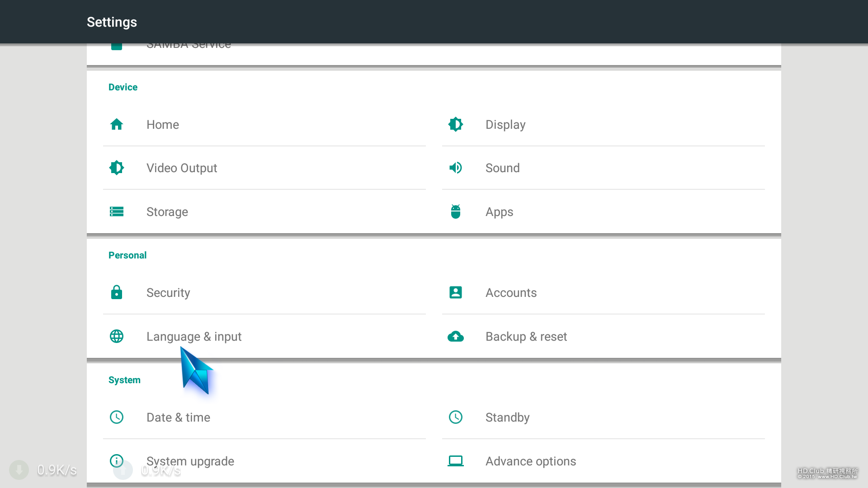This screenshot has width=868, height=488.
Task: Open Language & input option
Action: pyautogui.click(x=194, y=337)
